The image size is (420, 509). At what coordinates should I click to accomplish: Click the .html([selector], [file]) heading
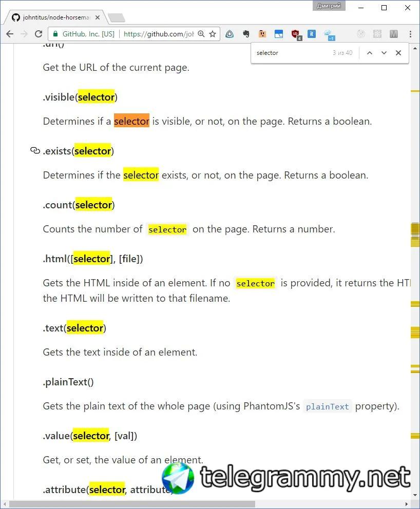coord(93,259)
